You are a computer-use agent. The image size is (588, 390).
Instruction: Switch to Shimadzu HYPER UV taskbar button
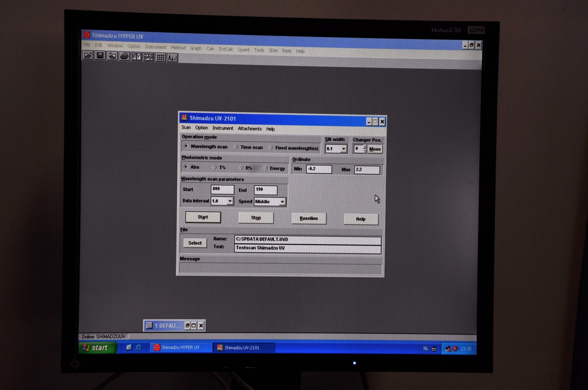(181, 347)
